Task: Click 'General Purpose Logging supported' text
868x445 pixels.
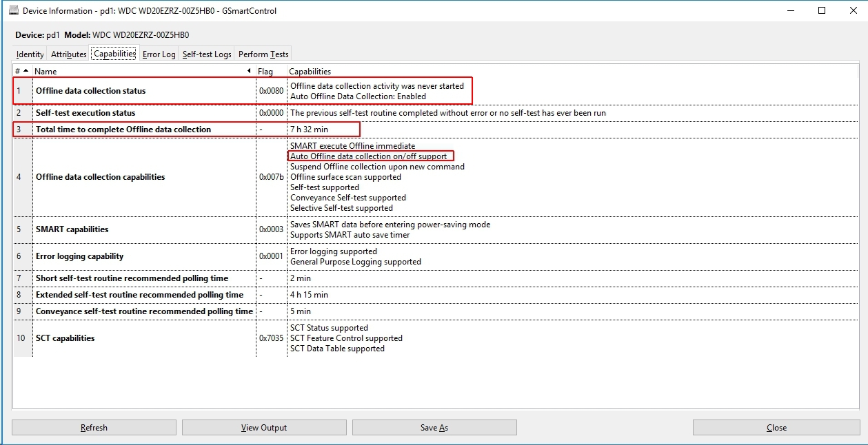Action: (355, 262)
